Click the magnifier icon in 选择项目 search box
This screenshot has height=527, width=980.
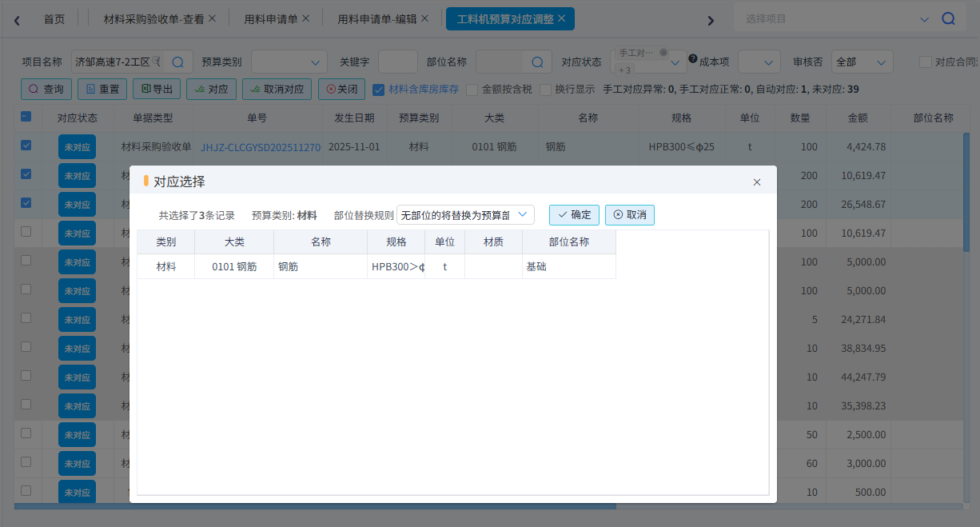[948, 17]
